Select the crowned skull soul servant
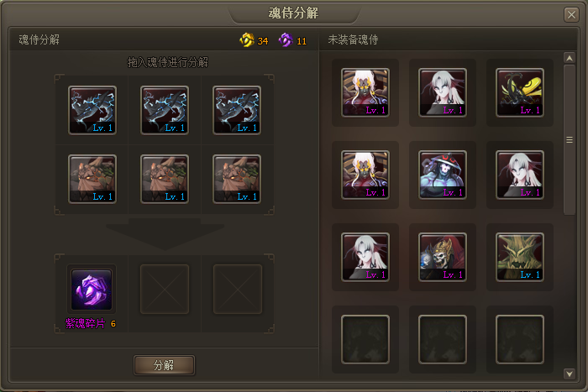The width and height of the screenshot is (588, 392). tap(443, 257)
